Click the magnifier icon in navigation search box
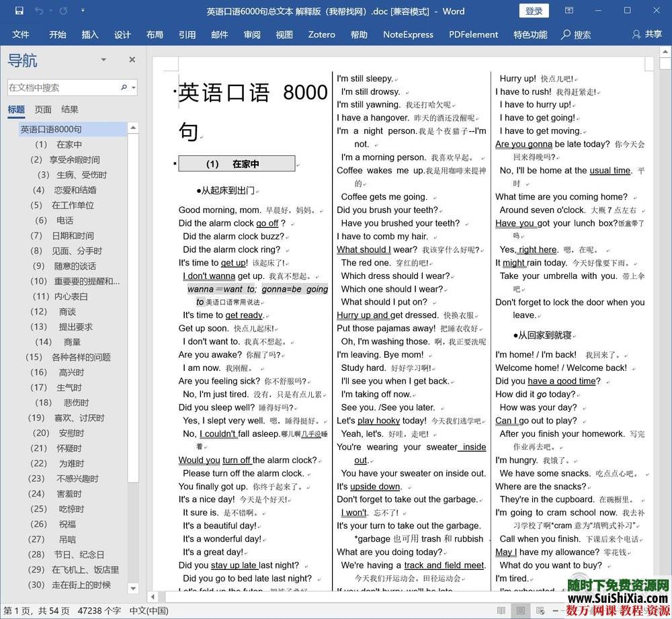 click(124, 87)
